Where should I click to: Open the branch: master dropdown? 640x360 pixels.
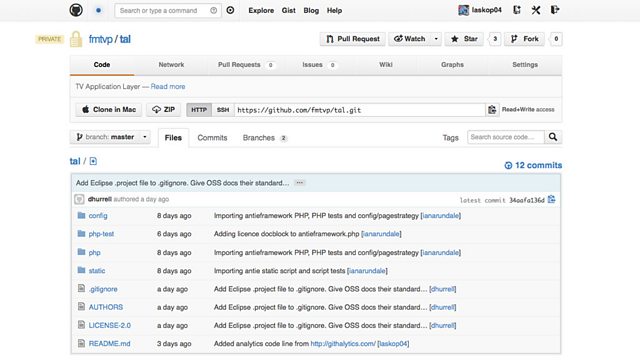click(110, 137)
